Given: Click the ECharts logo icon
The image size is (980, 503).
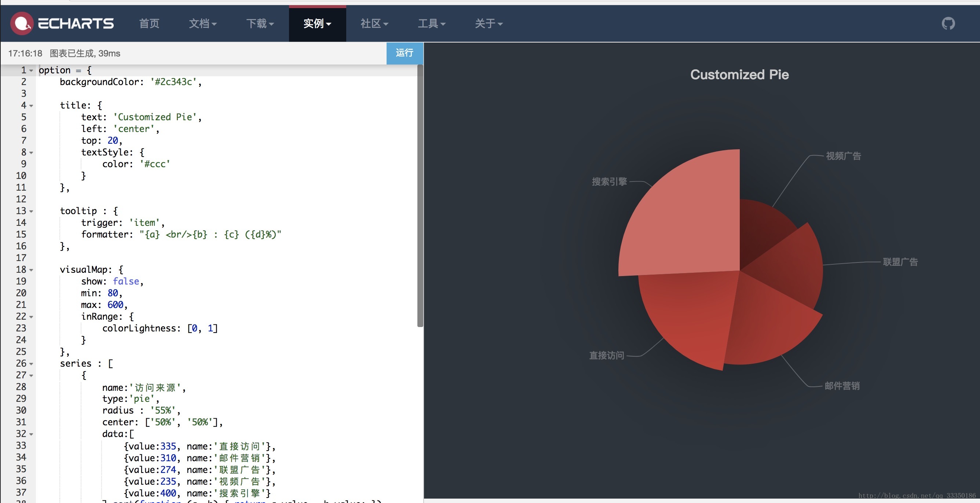Looking at the screenshot, I should [22, 23].
